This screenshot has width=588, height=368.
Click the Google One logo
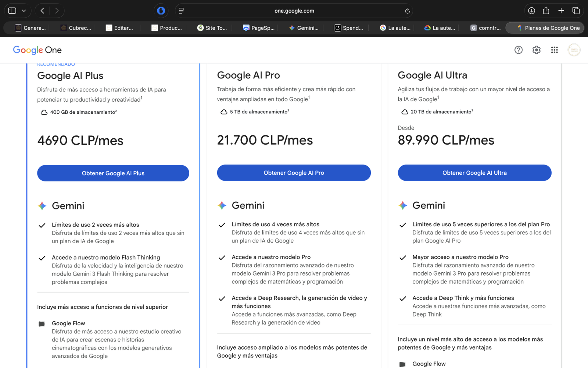37,50
